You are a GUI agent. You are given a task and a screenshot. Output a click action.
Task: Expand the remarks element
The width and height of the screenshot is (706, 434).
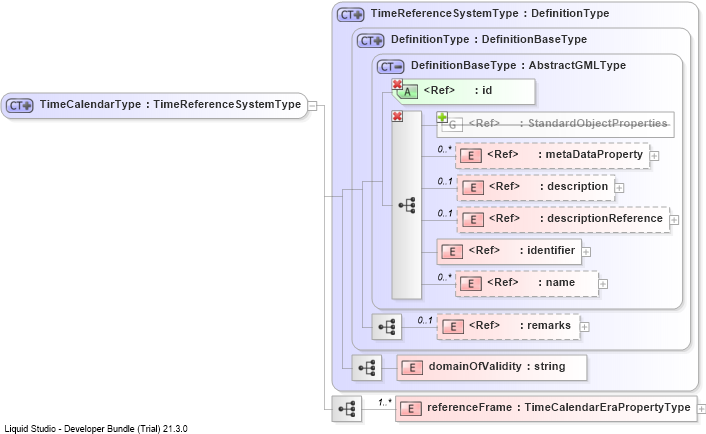coord(584,327)
